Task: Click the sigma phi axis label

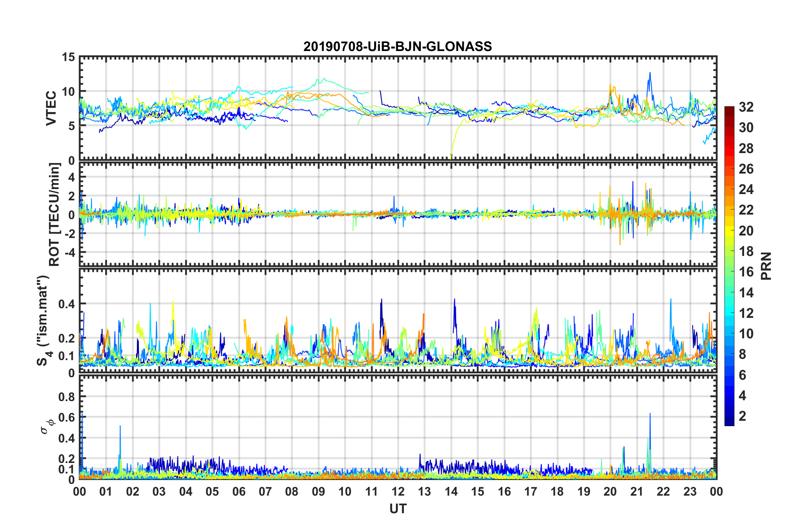Action: 48,426
